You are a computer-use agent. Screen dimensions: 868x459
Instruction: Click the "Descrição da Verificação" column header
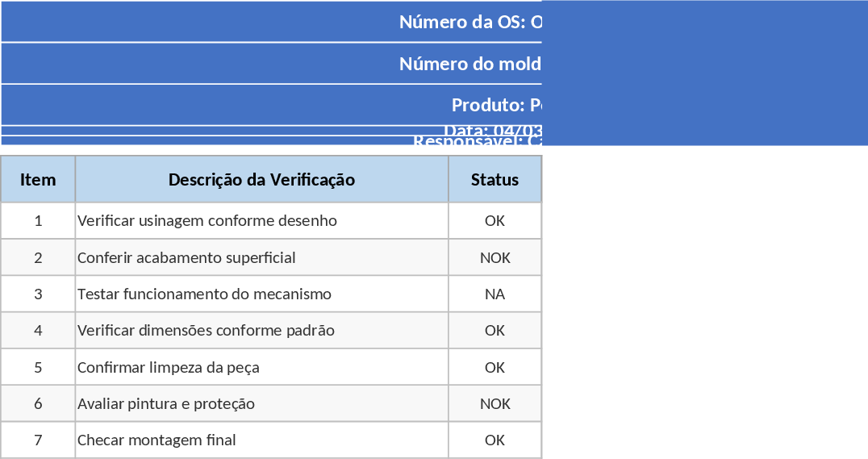(x=261, y=179)
